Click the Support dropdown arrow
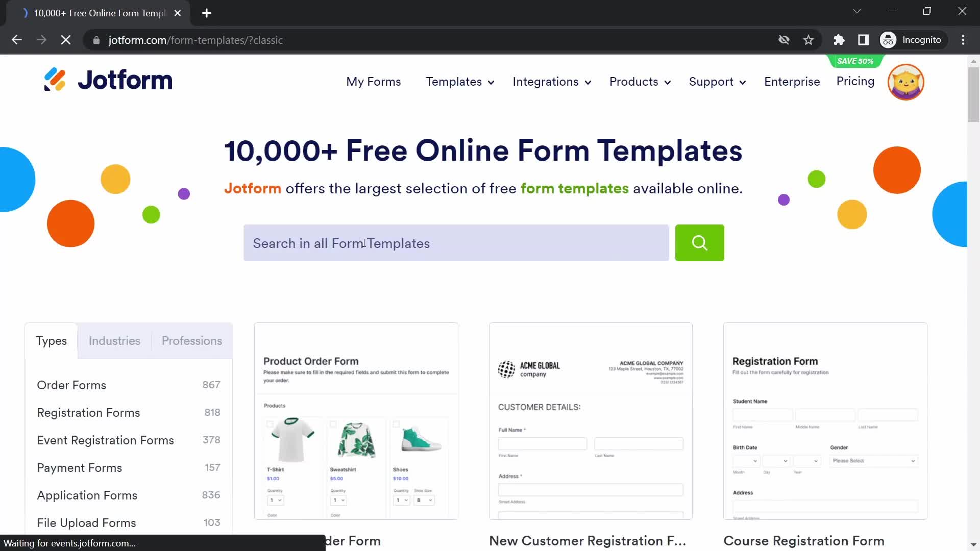 point(743,82)
